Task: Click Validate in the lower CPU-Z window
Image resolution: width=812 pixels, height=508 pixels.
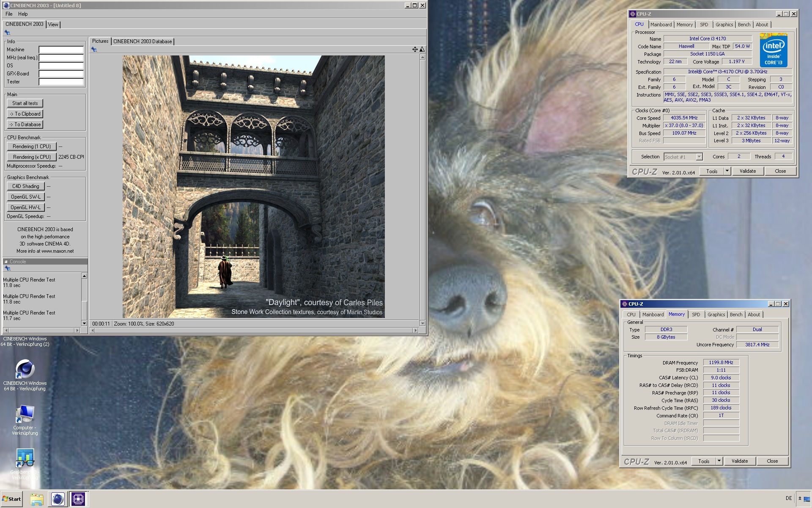Action: (x=740, y=461)
